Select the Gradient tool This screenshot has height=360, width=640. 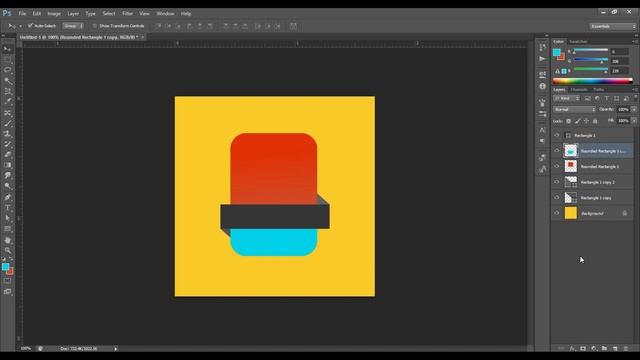click(7, 165)
